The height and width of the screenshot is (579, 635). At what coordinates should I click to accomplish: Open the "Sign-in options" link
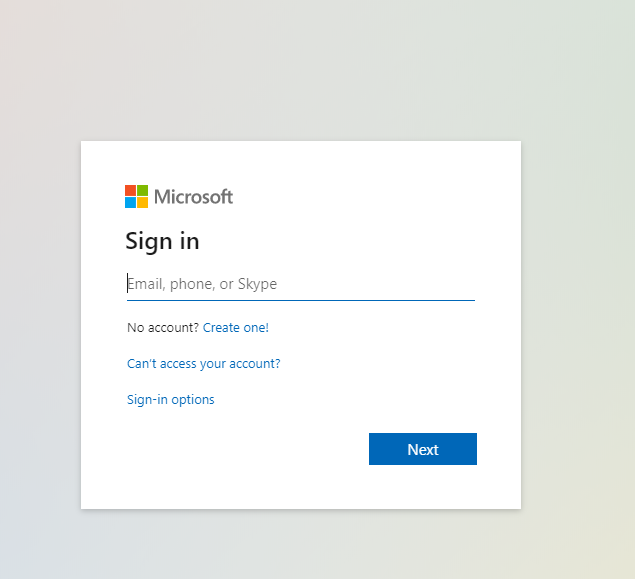[170, 400]
